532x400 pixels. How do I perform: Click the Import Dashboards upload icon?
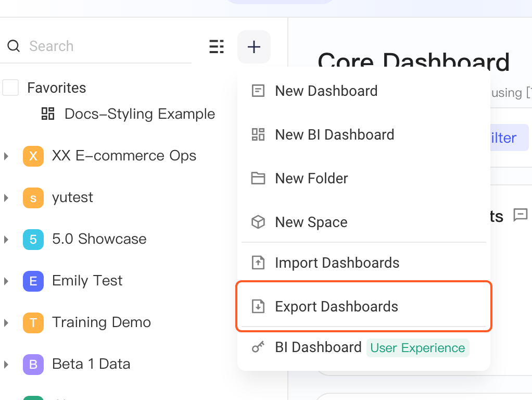258,262
